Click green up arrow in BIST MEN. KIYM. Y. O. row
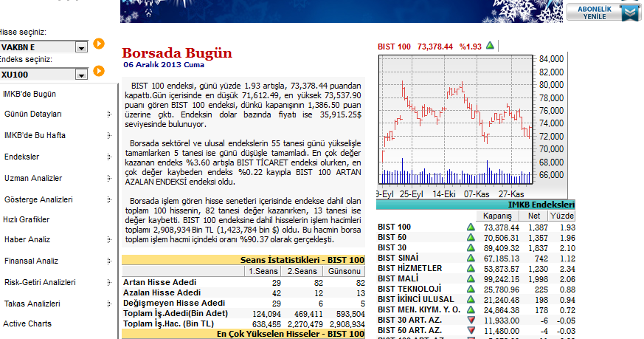 click(x=471, y=309)
